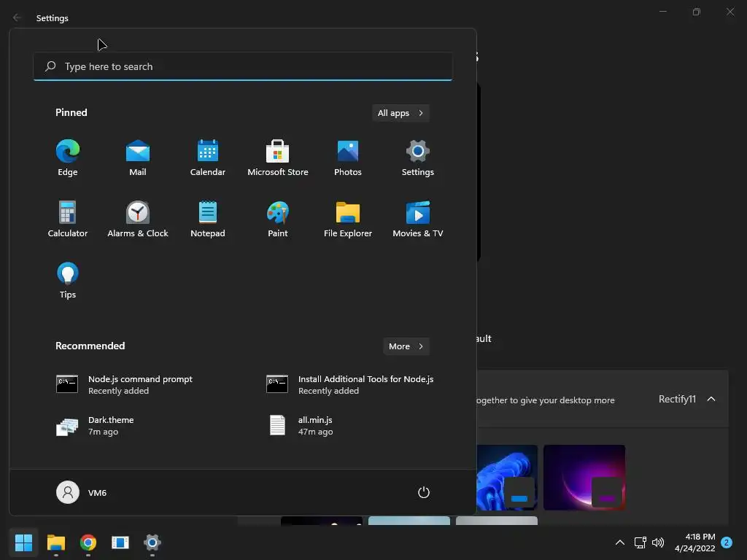Open the Paint app

278,219
